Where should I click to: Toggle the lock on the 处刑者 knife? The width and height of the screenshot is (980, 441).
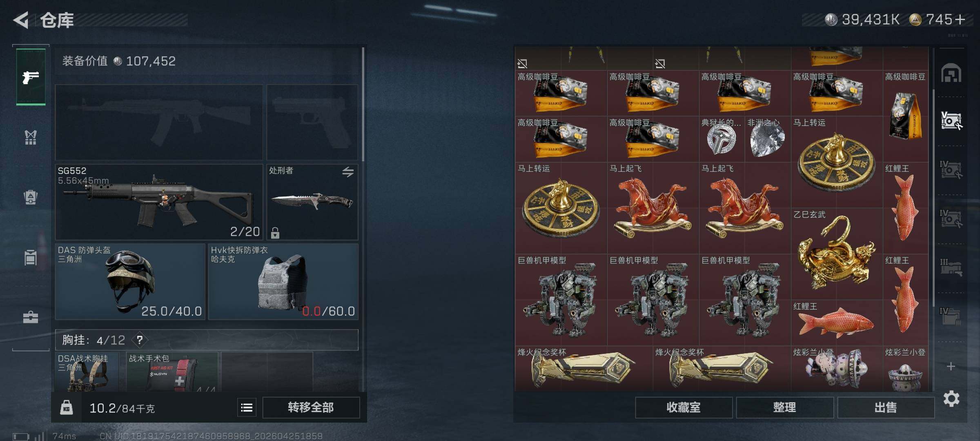click(x=275, y=233)
